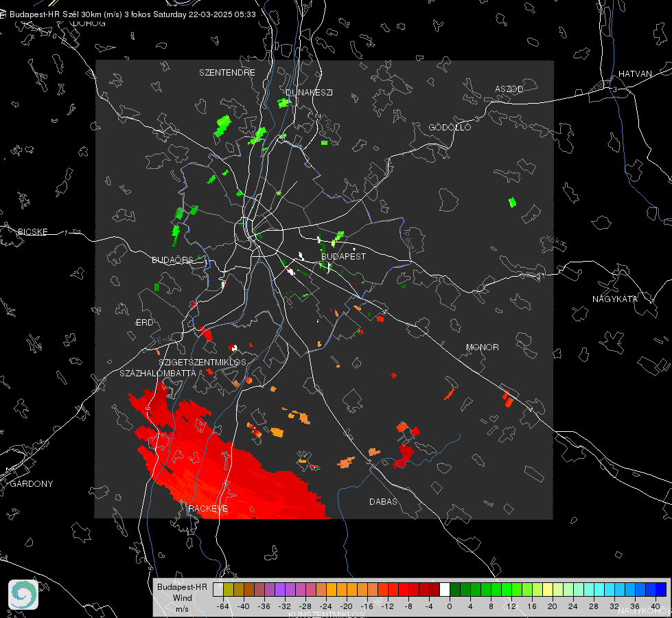The width and height of the screenshot is (672, 618).
Task: Click the BUDAPEST city label
Action: (344, 256)
